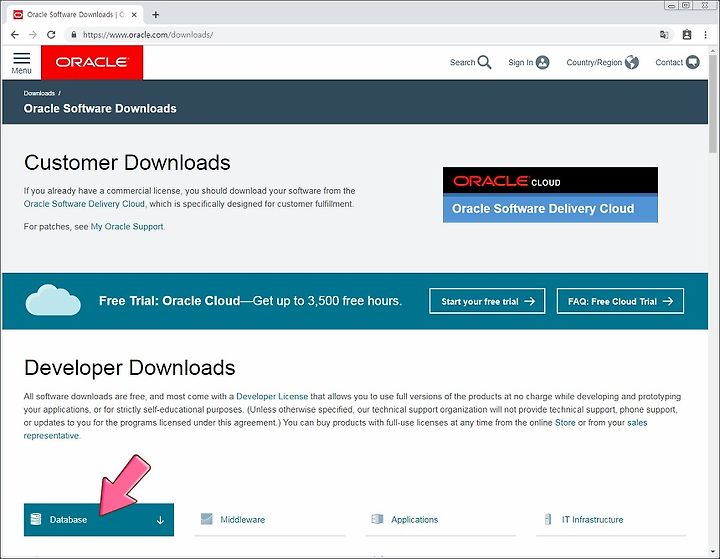Screen dimensions: 720x559
Task: Click the Developer Downloads heading
Action: 129,368
